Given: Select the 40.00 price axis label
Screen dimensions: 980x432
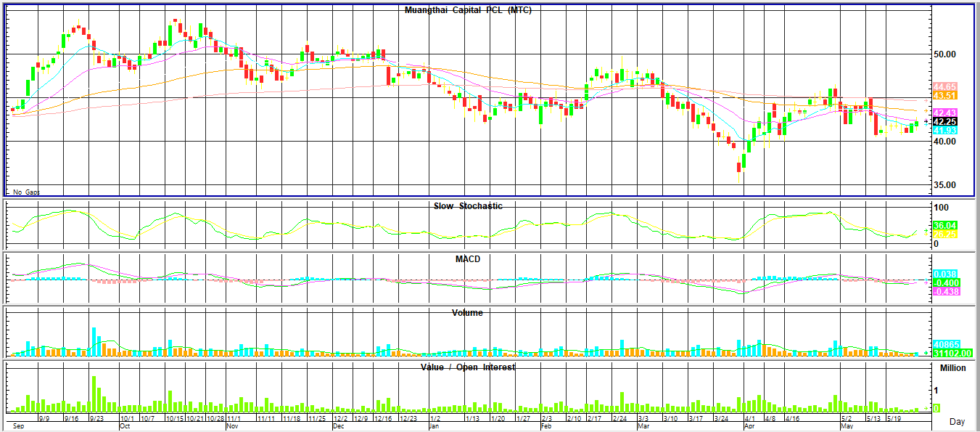Looking at the screenshot, I should pyautogui.click(x=947, y=142).
